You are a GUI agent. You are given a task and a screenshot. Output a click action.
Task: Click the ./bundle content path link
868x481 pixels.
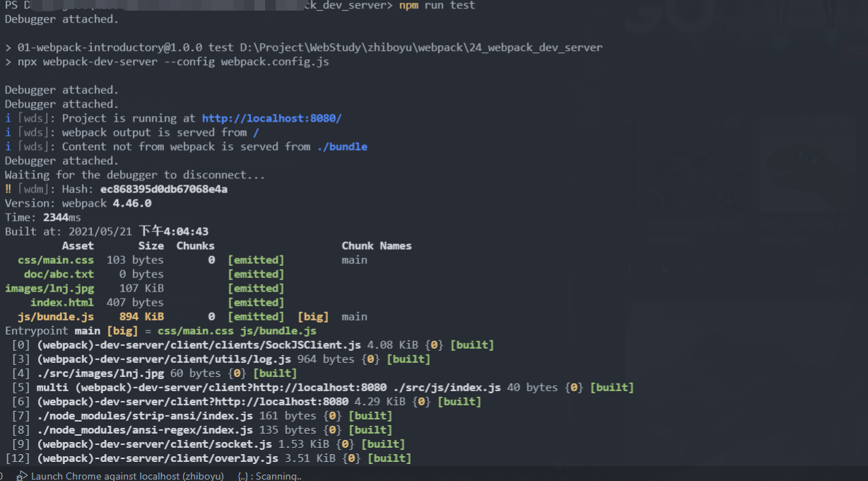pyautogui.click(x=342, y=146)
